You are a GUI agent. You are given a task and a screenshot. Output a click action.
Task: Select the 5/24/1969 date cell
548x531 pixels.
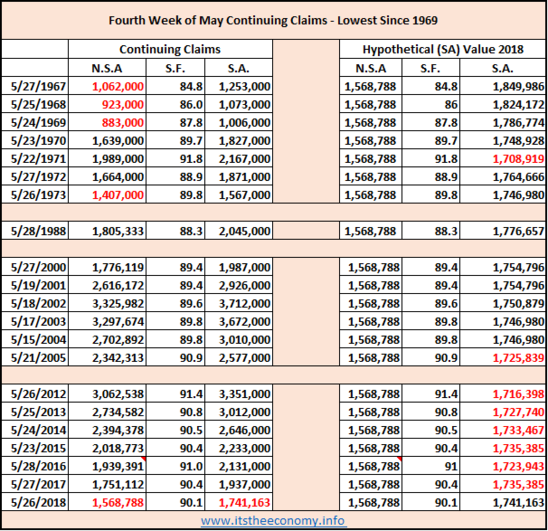35,122
